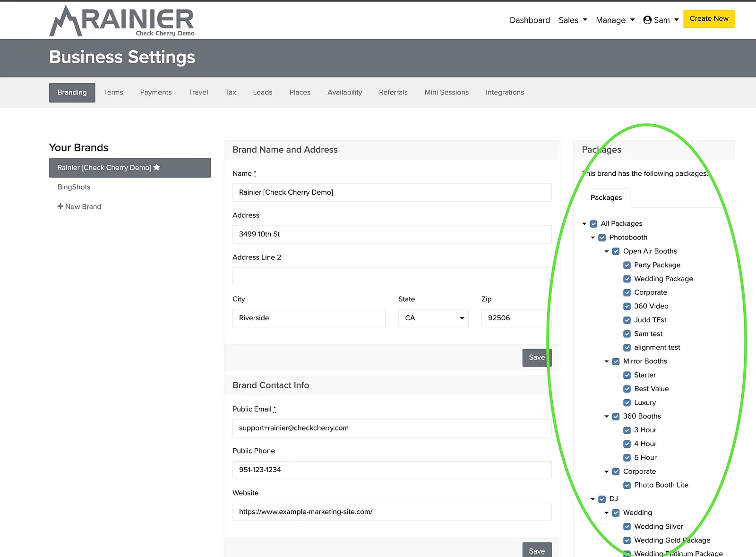Open the Tax settings tab
756x557 pixels.
[231, 93]
